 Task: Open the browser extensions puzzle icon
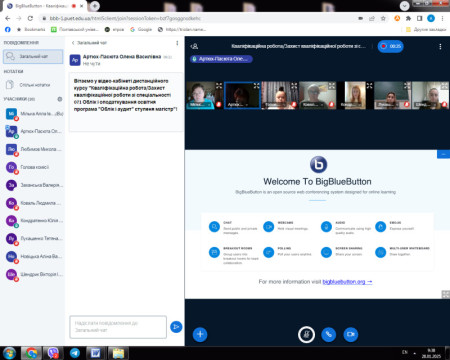pos(408,18)
